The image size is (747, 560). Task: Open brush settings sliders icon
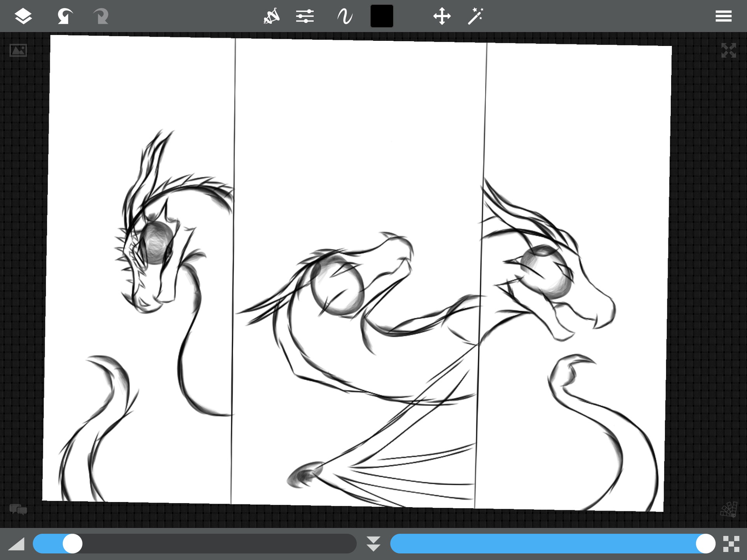[305, 16]
